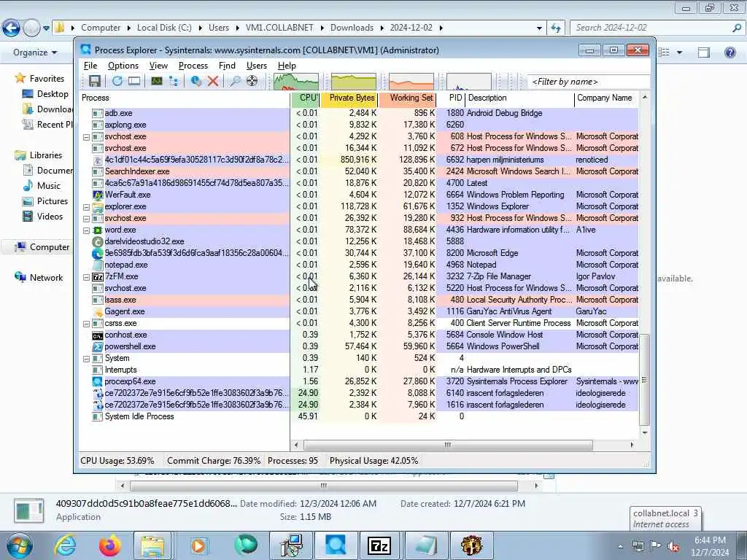Click the I/O activity mini graph
The image size is (747, 560).
click(x=469, y=82)
